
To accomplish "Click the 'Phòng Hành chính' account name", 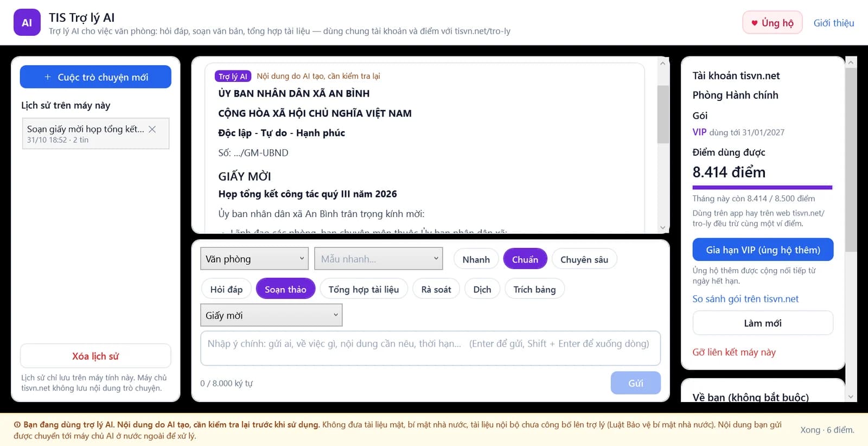I will click(x=735, y=95).
